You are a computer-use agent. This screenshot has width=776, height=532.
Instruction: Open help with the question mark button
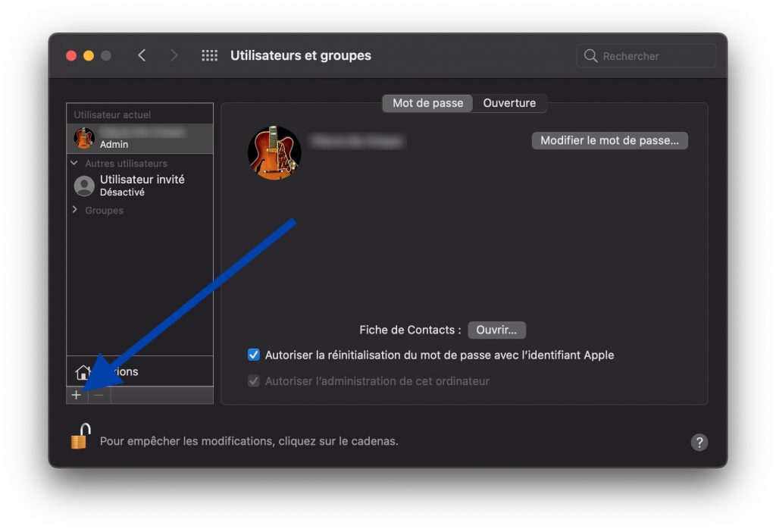pyautogui.click(x=699, y=443)
